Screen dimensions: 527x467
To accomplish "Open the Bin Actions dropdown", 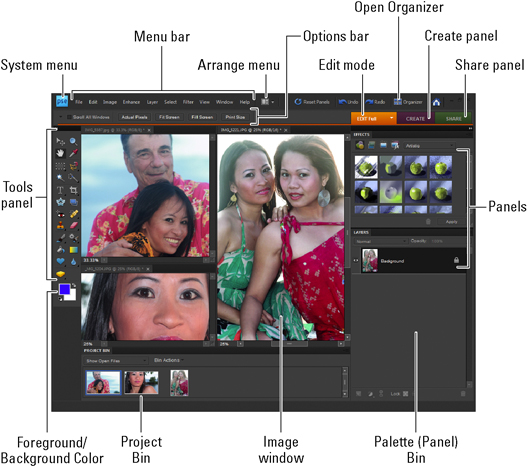I will tap(169, 360).
